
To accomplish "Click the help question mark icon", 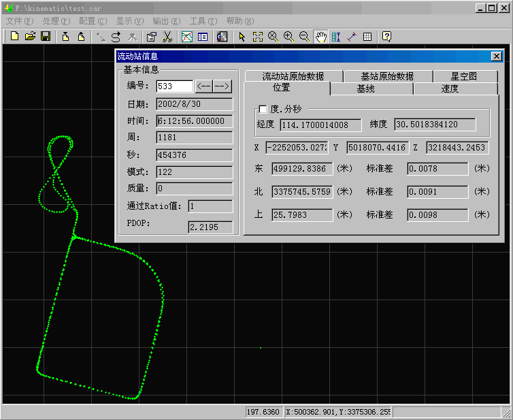I will tap(386, 37).
